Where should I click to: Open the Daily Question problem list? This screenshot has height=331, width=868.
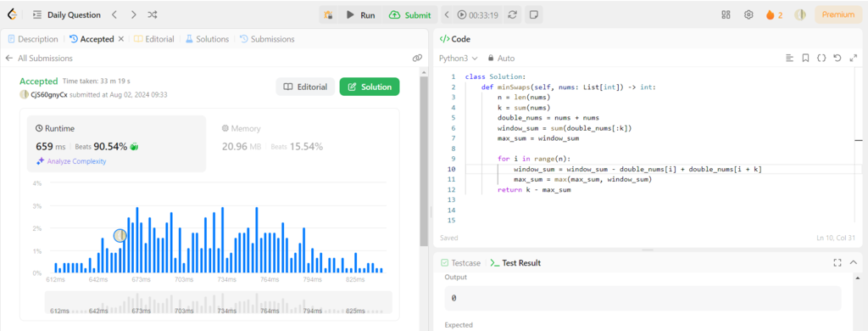(x=66, y=15)
